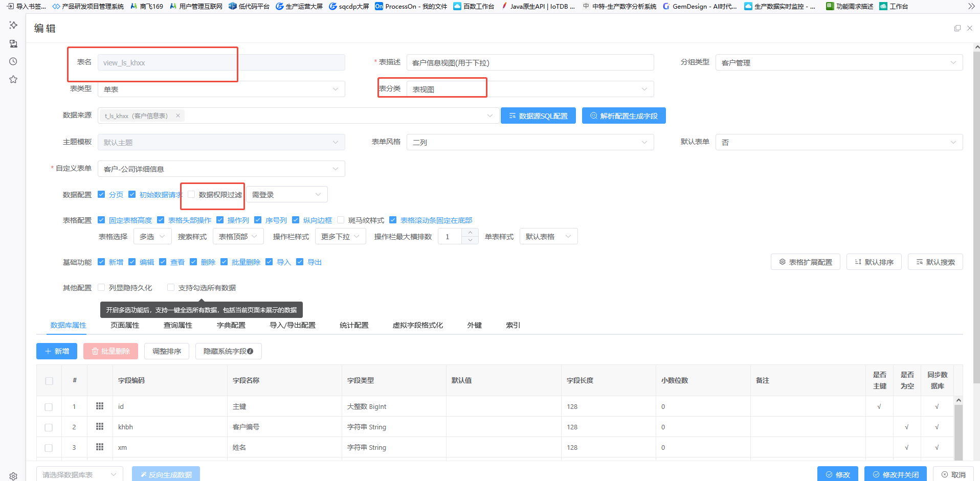Toggle the 斑马纹样式 checkbox
The height and width of the screenshot is (481, 980).
click(341, 220)
